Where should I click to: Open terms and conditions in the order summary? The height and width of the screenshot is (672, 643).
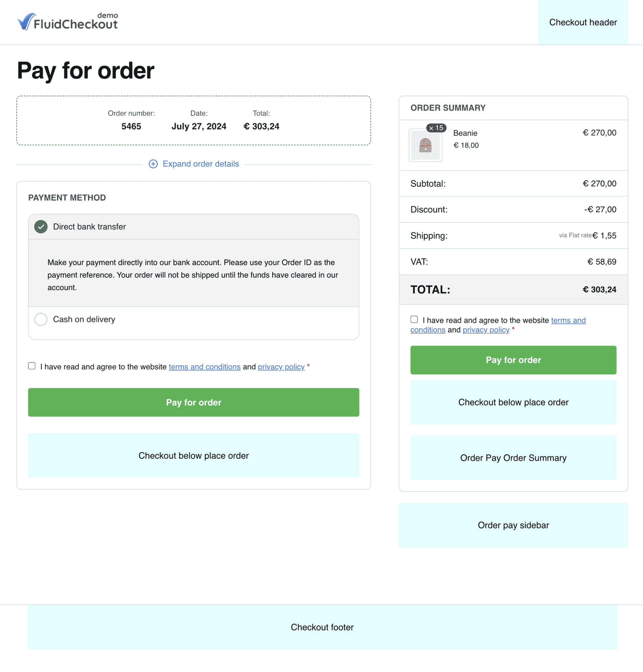(x=568, y=320)
